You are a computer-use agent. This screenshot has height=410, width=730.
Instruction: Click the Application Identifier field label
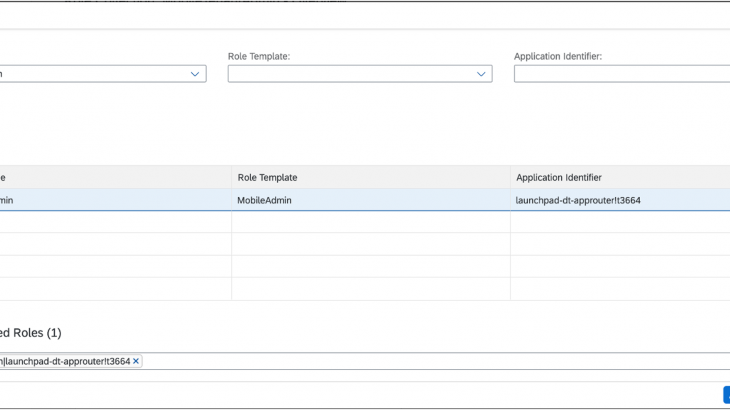point(558,56)
